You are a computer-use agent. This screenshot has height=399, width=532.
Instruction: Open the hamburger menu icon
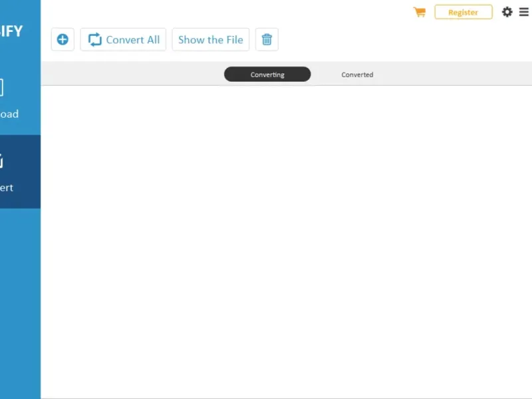(524, 12)
